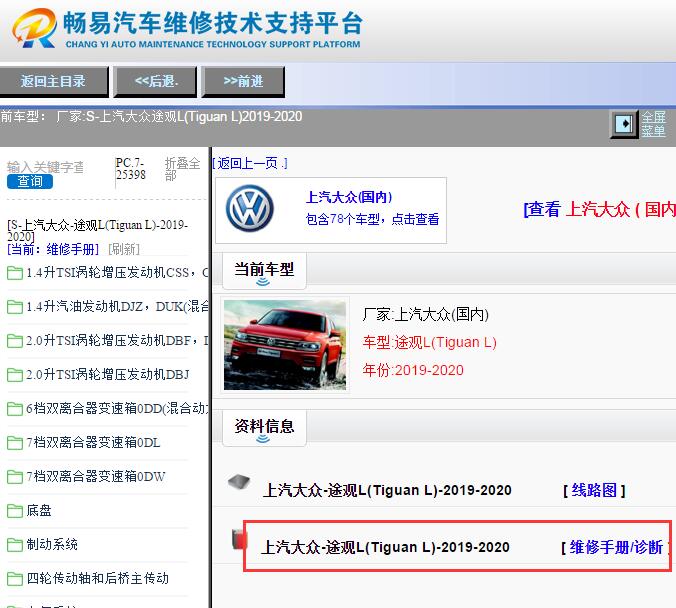Open 维修手册/诊断 link
Viewport: 676px width, 608px height.
(x=616, y=548)
